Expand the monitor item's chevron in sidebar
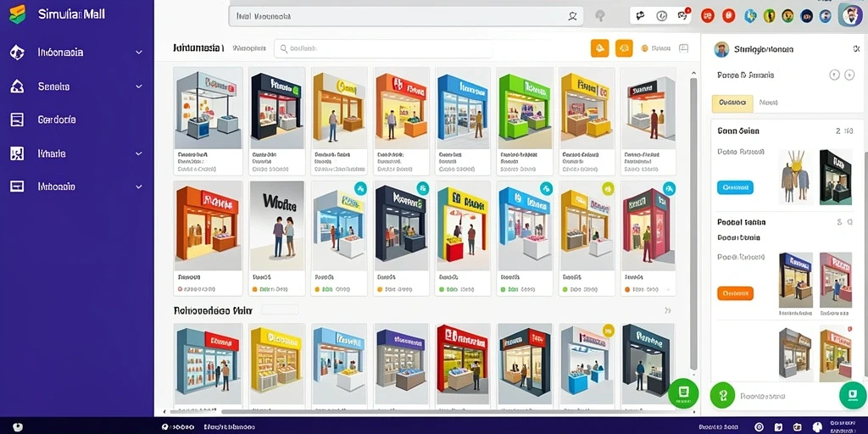 click(x=138, y=187)
